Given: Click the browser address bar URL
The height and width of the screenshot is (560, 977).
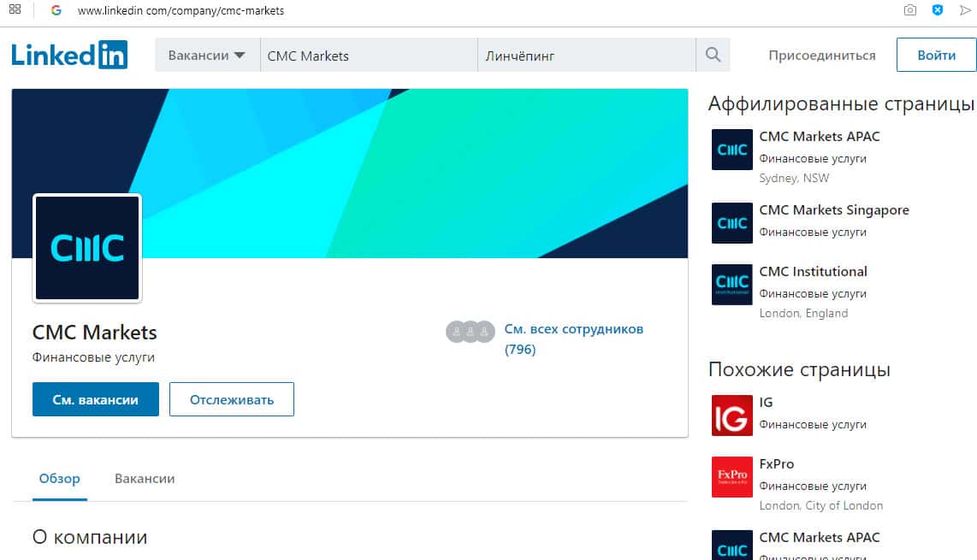Looking at the screenshot, I should [181, 10].
